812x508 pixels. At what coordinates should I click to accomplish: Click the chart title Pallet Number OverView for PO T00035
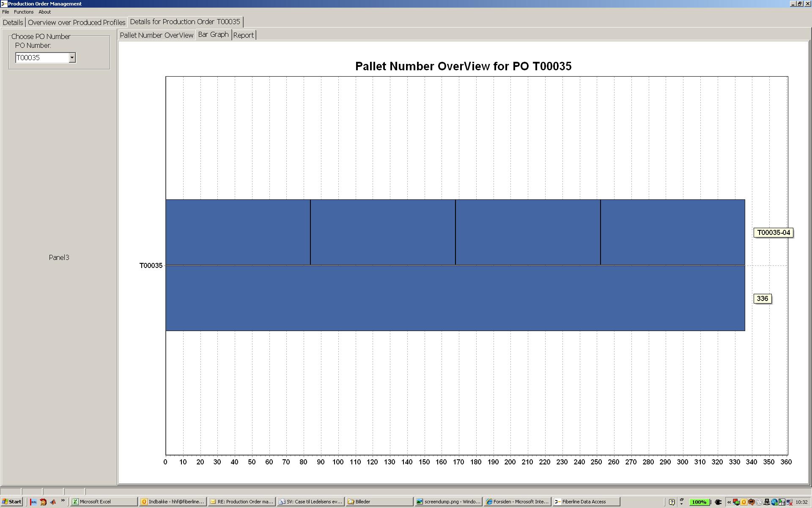463,66
